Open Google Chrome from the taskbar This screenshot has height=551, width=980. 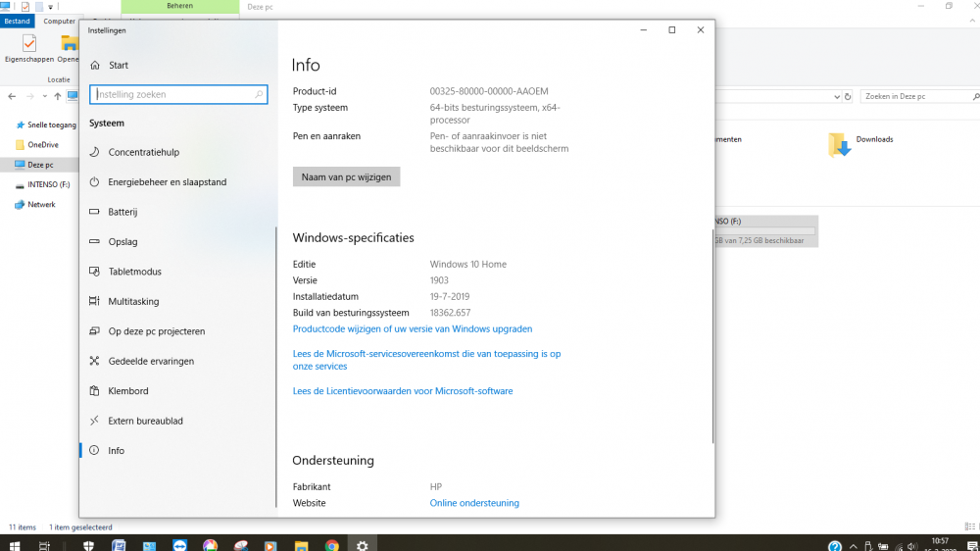pos(332,545)
